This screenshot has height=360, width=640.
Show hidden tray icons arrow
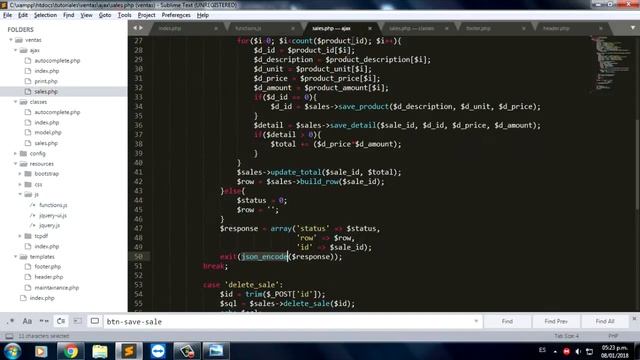(x=555, y=351)
